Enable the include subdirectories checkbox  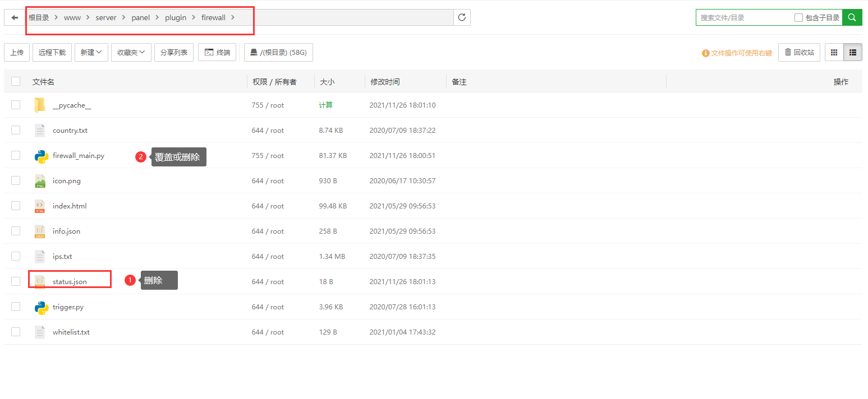798,18
